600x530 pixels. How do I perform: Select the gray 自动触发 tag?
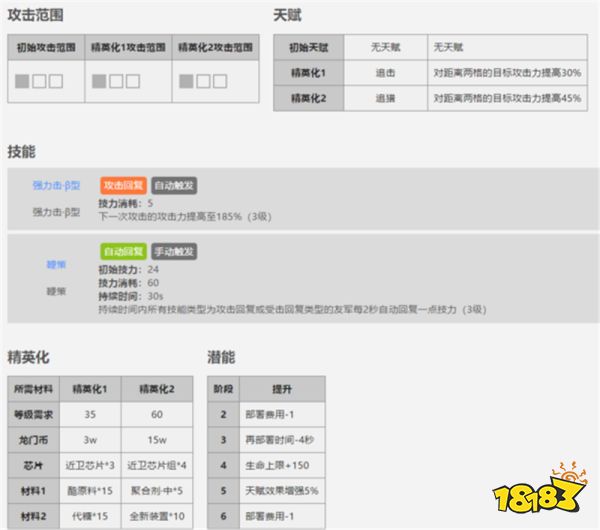click(x=174, y=185)
